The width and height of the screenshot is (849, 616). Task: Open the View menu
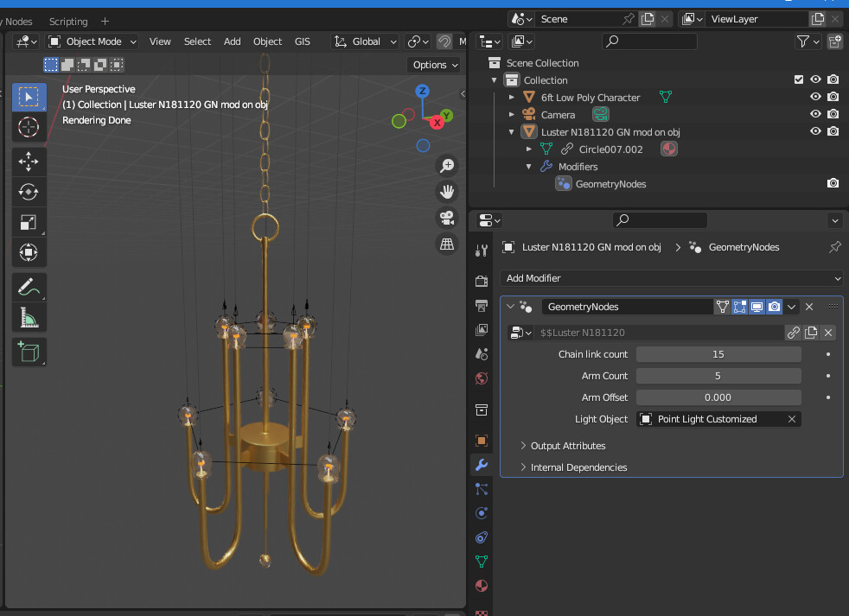click(160, 41)
